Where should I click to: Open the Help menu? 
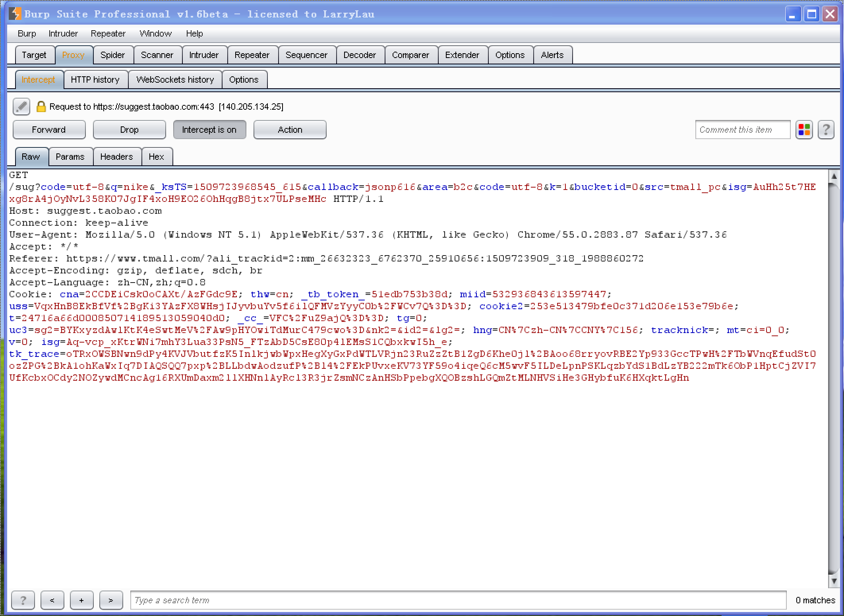point(194,34)
